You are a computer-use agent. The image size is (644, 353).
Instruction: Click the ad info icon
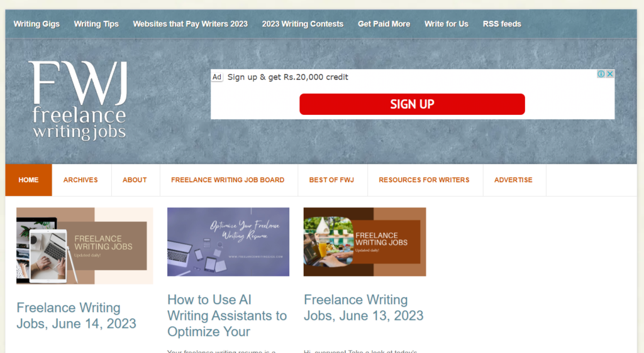pyautogui.click(x=601, y=73)
